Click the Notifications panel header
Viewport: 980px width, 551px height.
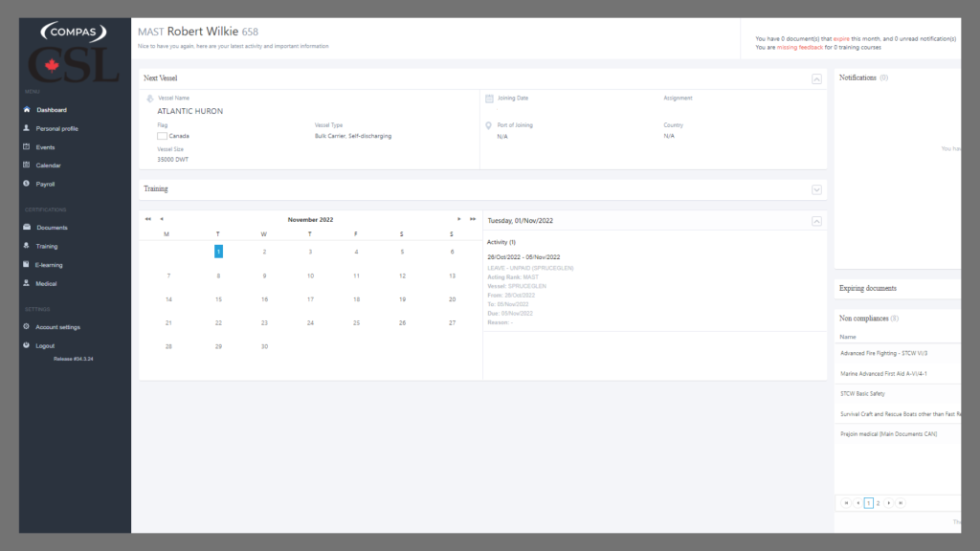click(x=898, y=78)
